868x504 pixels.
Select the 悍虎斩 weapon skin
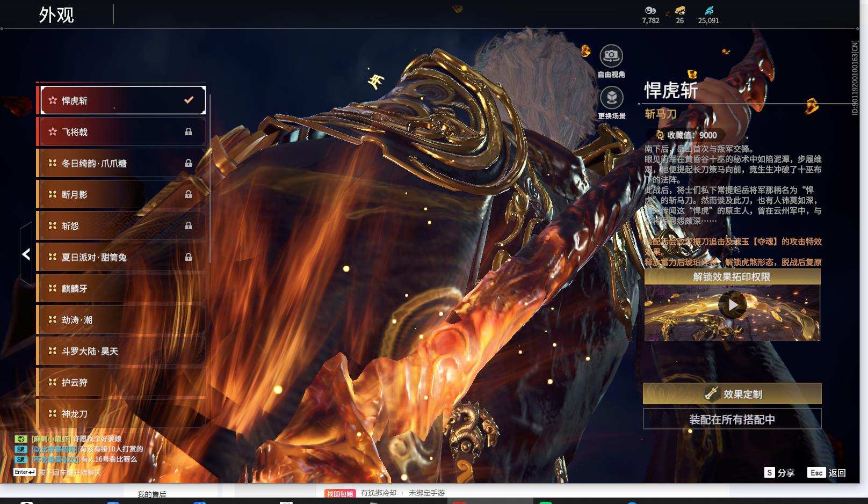click(x=123, y=100)
